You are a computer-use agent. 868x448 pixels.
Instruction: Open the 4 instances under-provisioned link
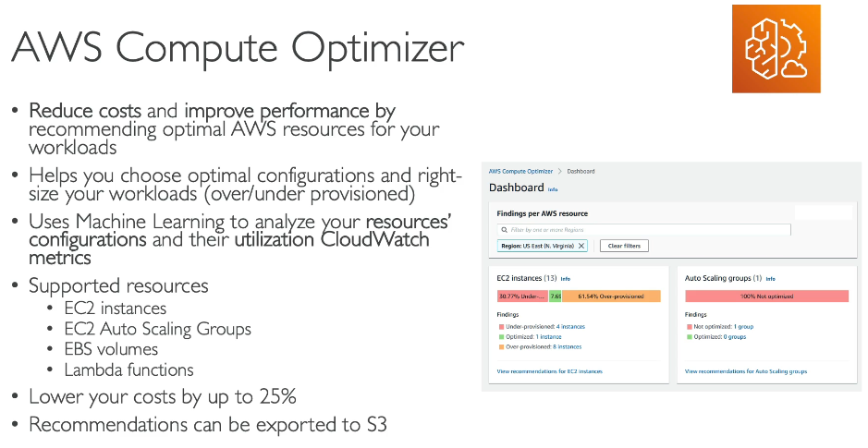coord(570,327)
